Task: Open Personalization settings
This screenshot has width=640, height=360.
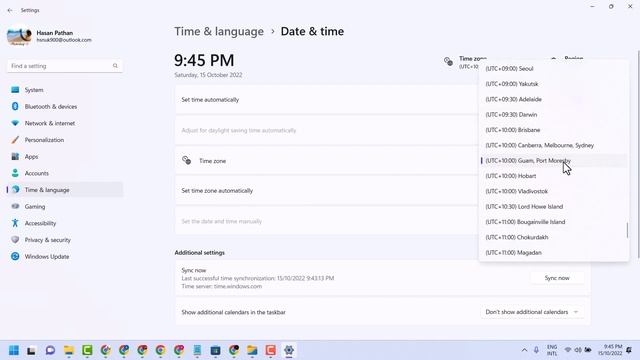Action: [x=65, y=140]
